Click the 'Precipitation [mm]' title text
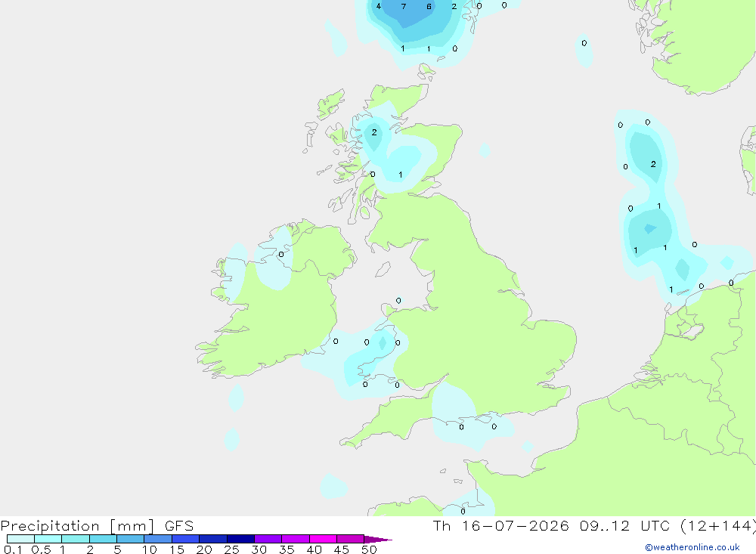Image resolution: width=756 pixels, height=554 pixels. 78,526
